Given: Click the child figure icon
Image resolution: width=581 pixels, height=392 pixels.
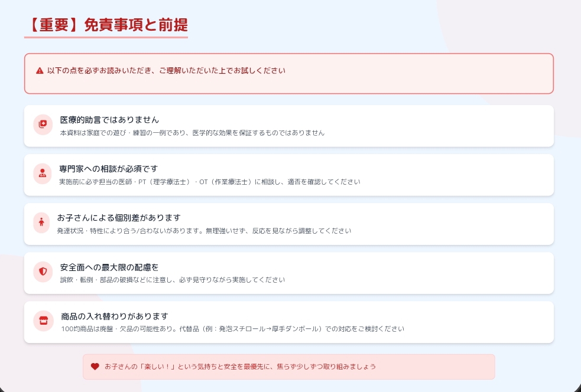Looking at the screenshot, I should click(41, 223).
